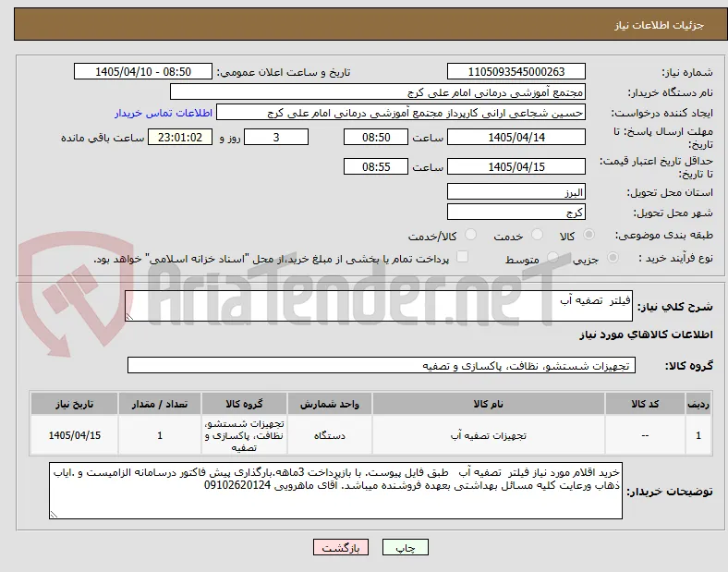Open اطلاعات تماس خریدار link
Viewport: 728px width, 572px height.
164,113
